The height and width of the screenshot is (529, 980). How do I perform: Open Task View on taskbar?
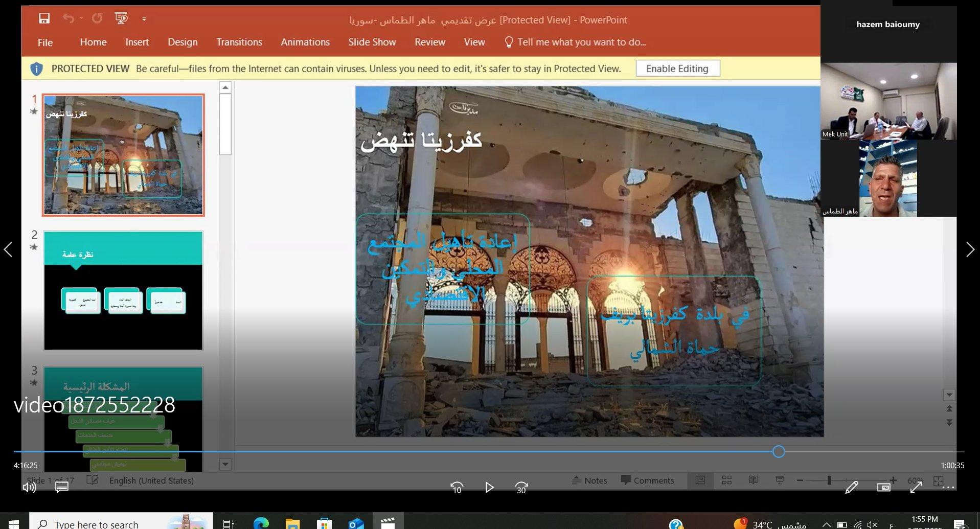229,523
